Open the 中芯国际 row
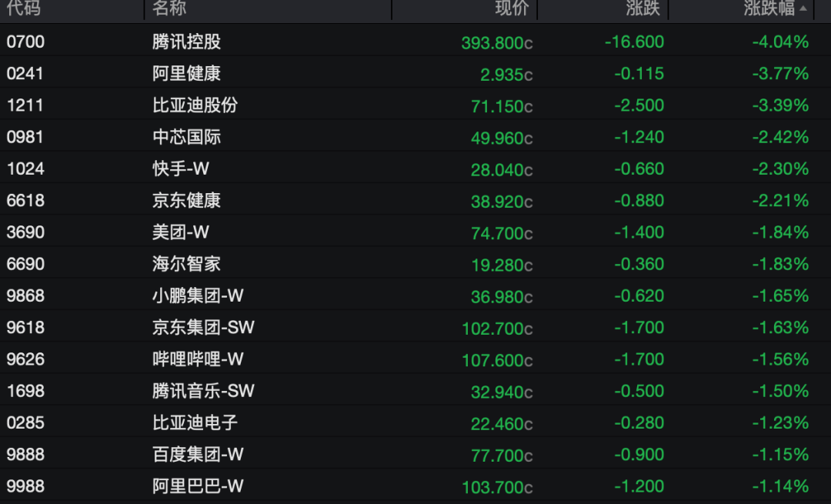 [415, 135]
